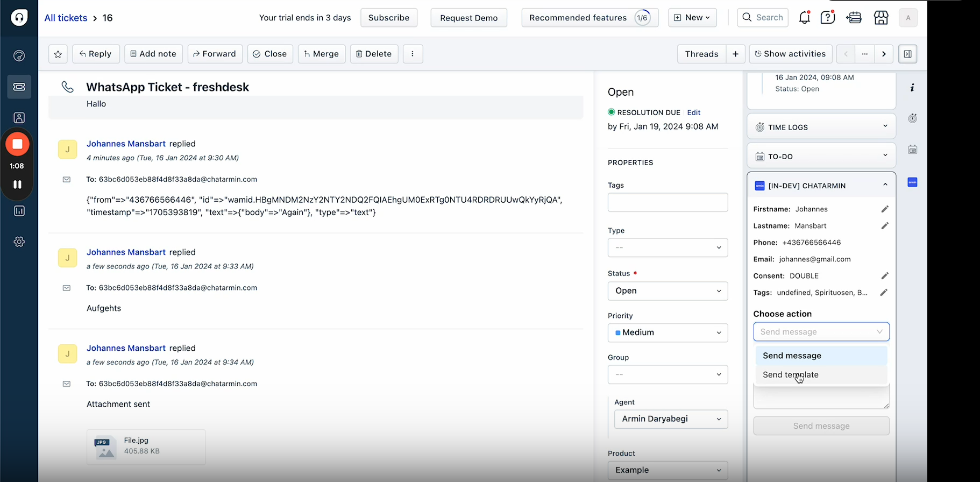Select Send message option in dropdown list

(792, 356)
